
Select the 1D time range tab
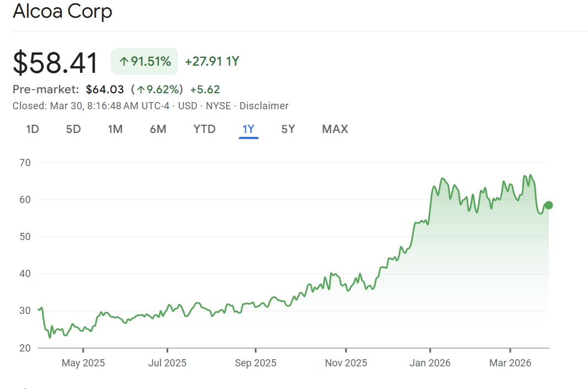[33, 129]
